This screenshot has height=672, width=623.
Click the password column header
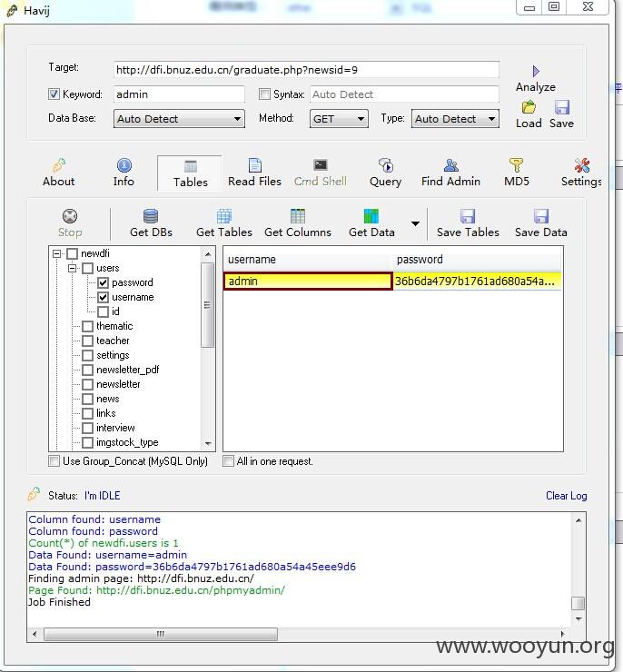477,260
